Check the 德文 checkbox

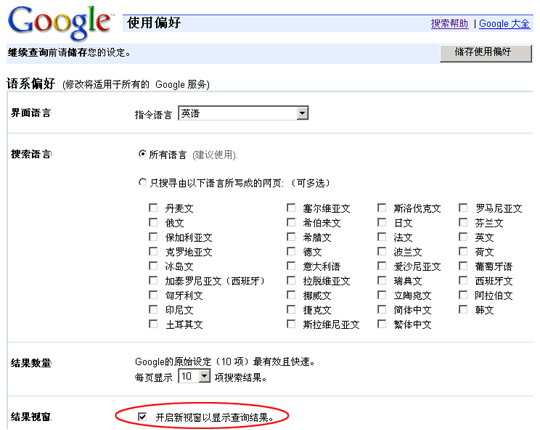(x=291, y=251)
